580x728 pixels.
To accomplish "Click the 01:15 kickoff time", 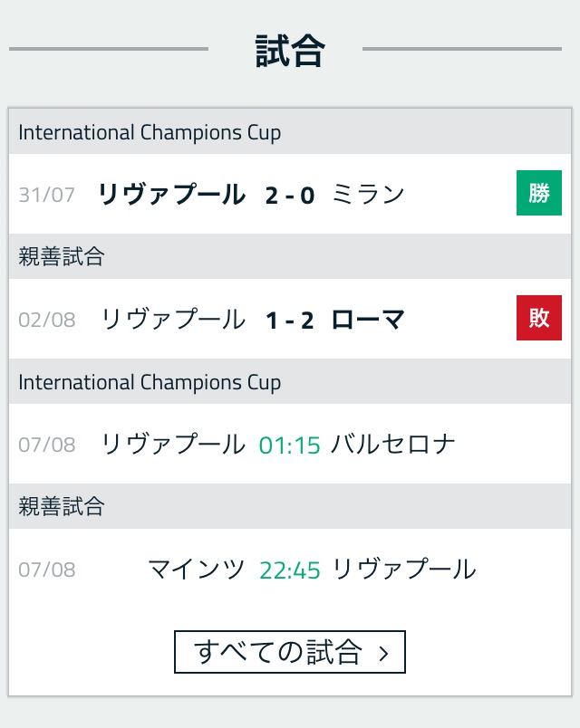I will (x=290, y=445).
